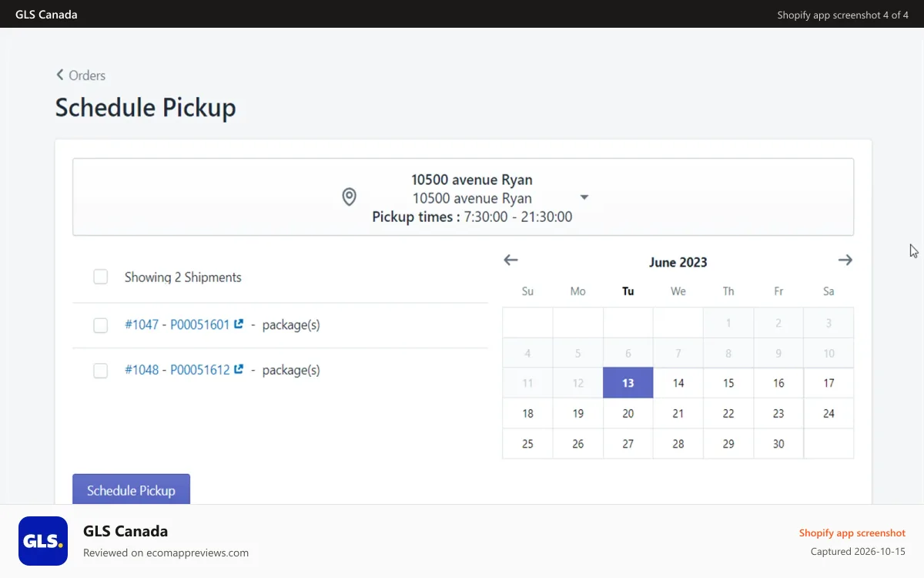Click June 28 calendar cell
Screen dimensions: 924x578
click(x=678, y=444)
